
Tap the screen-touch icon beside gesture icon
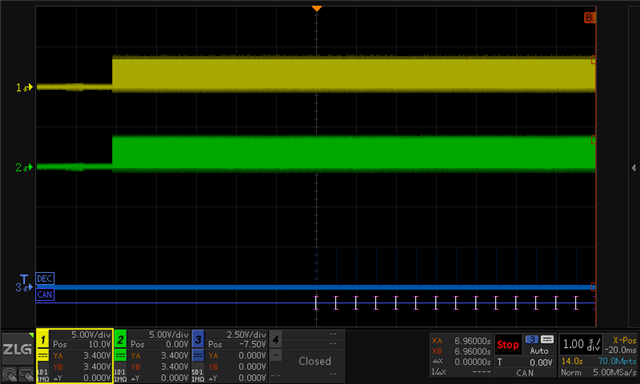click(x=26, y=374)
